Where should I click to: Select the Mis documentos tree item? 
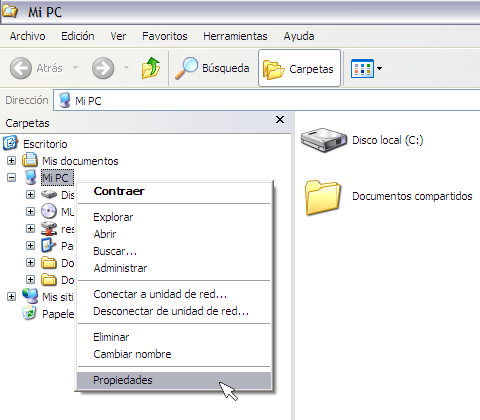80,161
